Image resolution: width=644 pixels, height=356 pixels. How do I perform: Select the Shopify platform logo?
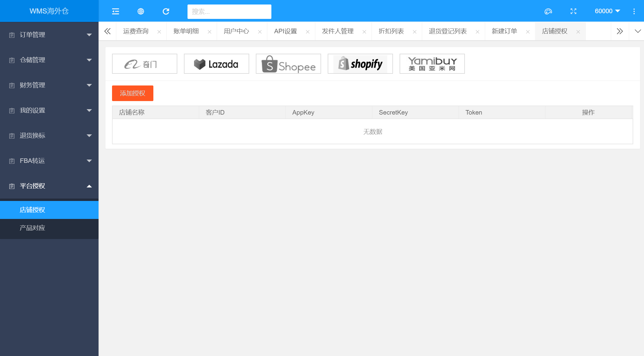pyautogui.click(x=360, y=64)
